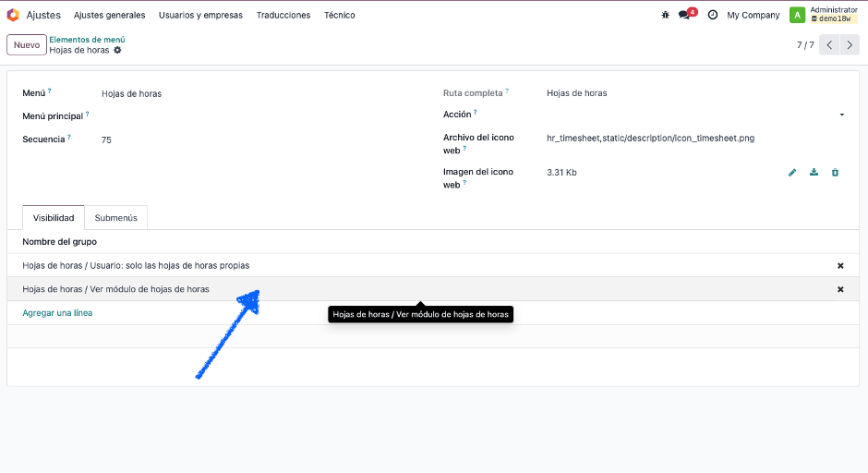Viewport: 868px width, 473px height.
Task: Switch to the Submenús tab
Action: pyautogui.click(x=115, y=218)
